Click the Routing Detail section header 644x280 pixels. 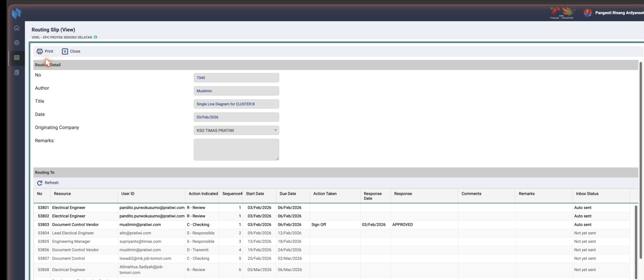[x=336, y=65]
